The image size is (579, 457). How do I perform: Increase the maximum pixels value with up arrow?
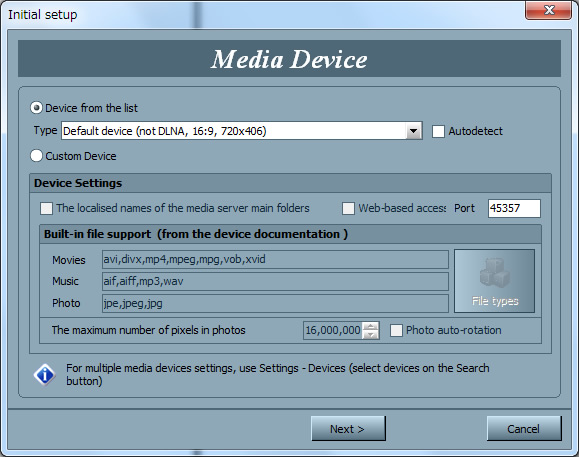pyautogui.click(x=370, y=326)
